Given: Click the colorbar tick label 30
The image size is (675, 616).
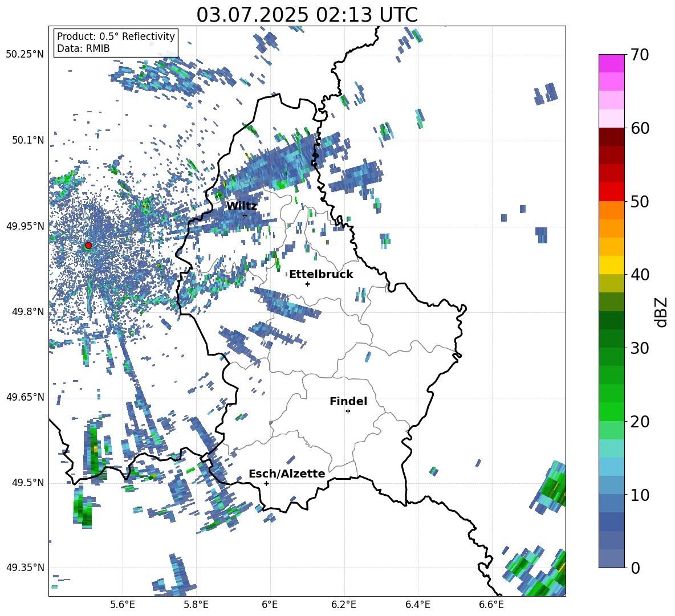Looking at the screenshot, I should 640,348.
